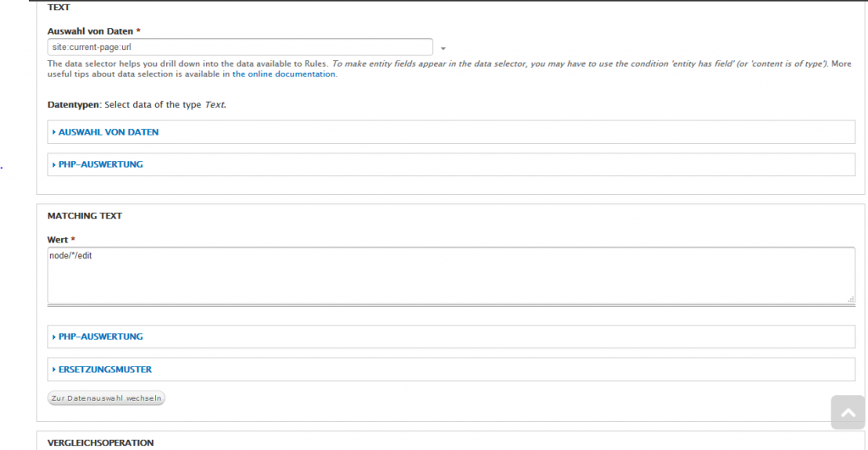Open the data selector dropdown arrow

click(x=442, y=48)
